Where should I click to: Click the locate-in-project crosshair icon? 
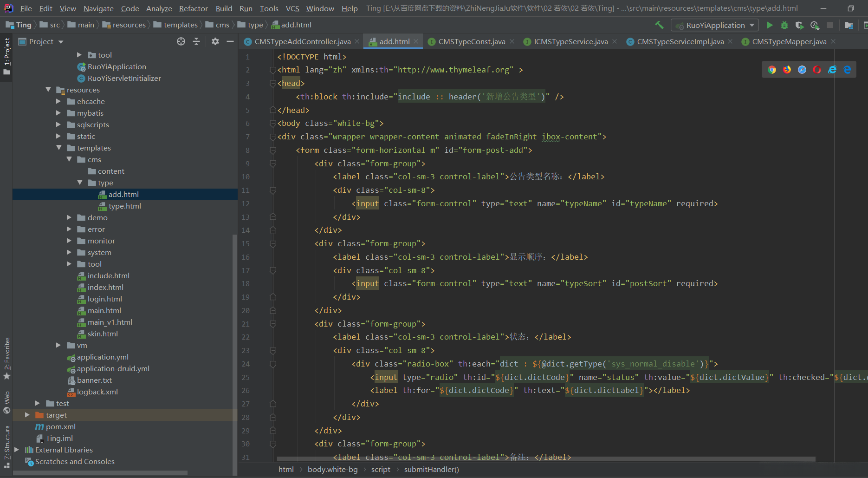pos(181,41)
